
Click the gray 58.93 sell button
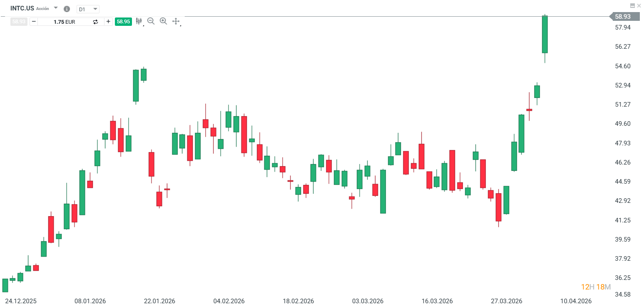click(x=19, y=22)
